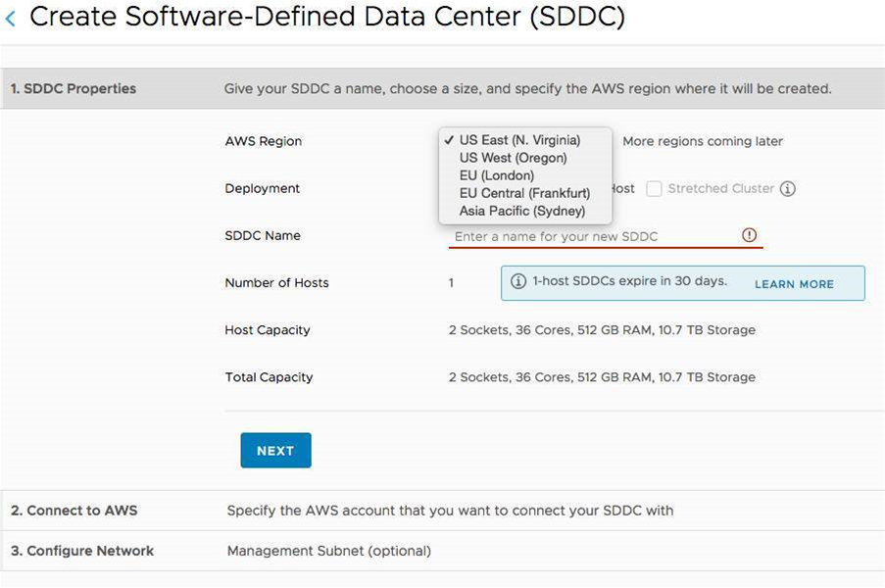
Task: Click Total Capacity value text
Action: [602, 377]
